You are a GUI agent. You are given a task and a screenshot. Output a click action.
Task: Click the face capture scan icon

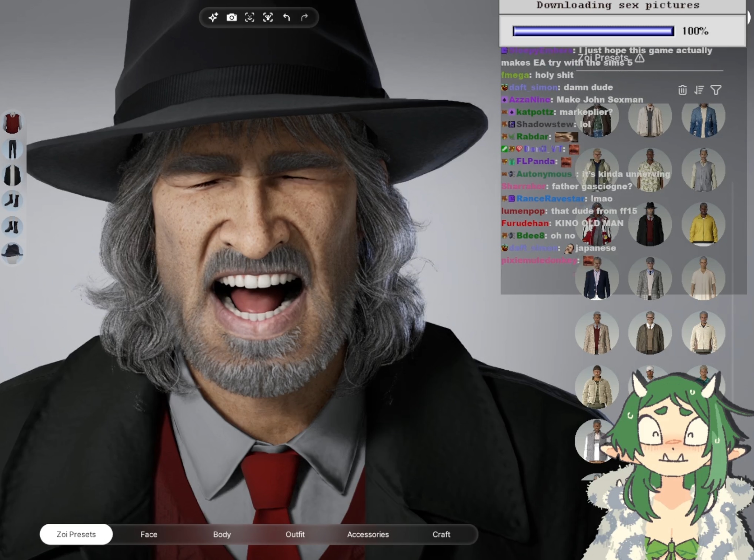pyautogui.click(x=250, y=17)
